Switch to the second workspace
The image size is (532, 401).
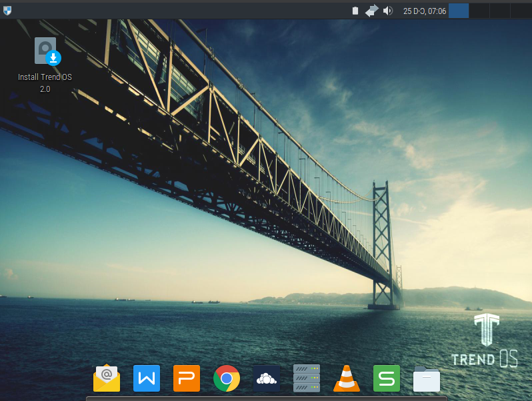click(x=479, y=11)
